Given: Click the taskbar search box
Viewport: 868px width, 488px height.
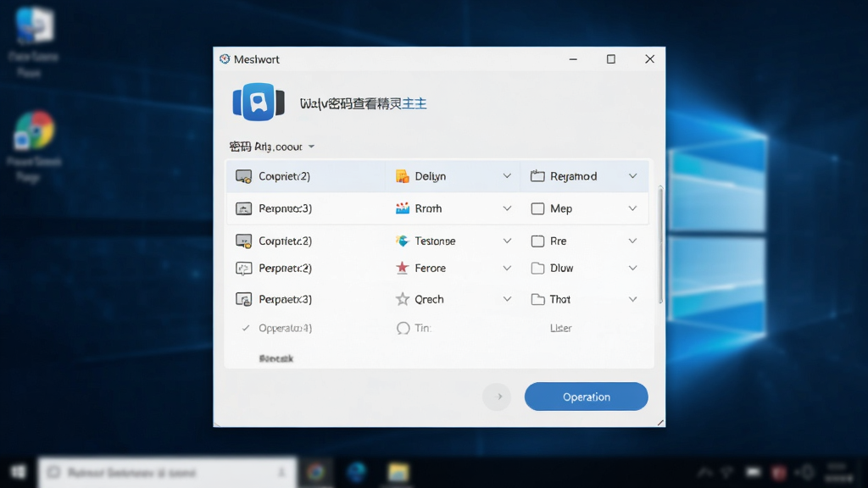Looking at the screenshot, I should pyautogui.click(x=168, y=473).
